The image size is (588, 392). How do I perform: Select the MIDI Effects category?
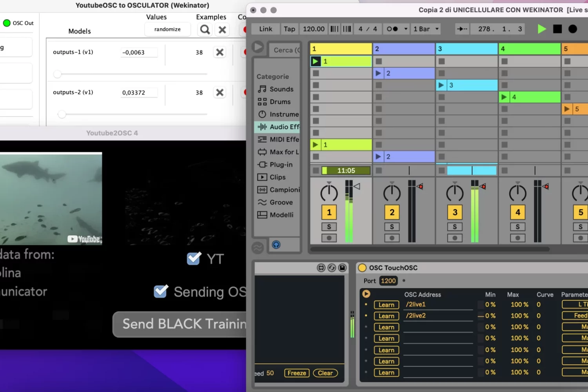(277, 140)
